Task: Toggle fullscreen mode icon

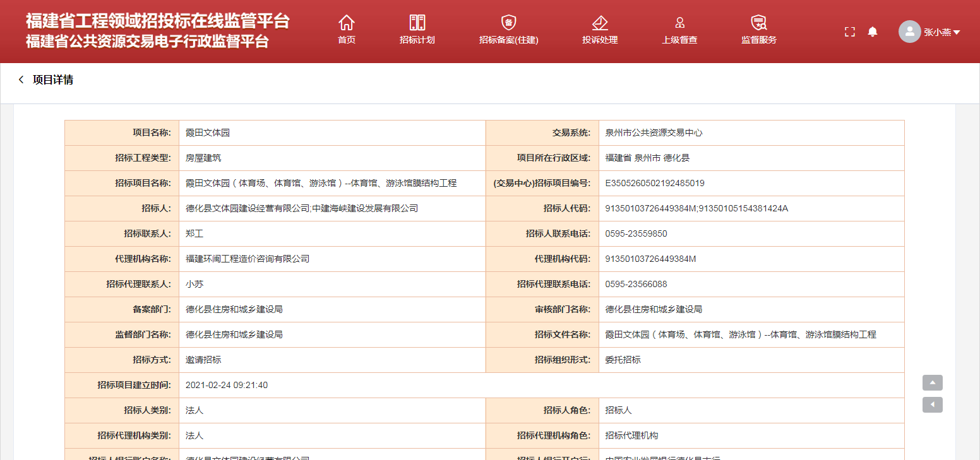Action: point(849,32)
